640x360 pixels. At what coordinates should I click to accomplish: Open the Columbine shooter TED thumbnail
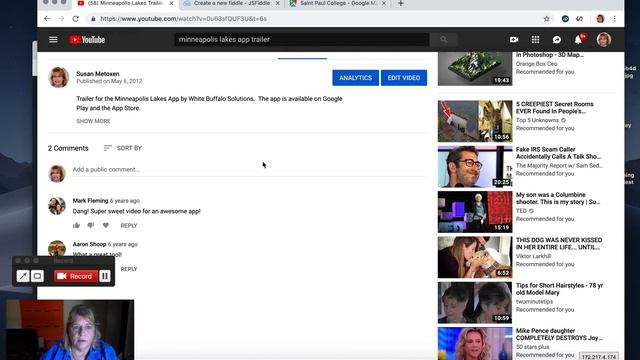(x=475, y=212)
